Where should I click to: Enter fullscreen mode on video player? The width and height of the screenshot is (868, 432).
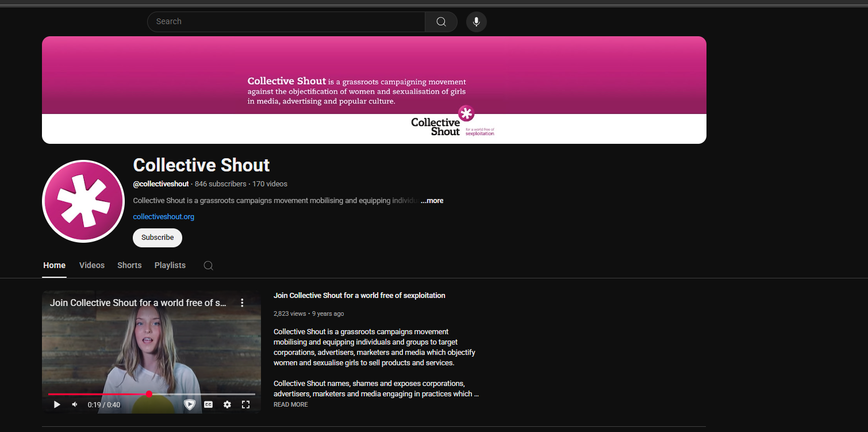coord(245,404)
